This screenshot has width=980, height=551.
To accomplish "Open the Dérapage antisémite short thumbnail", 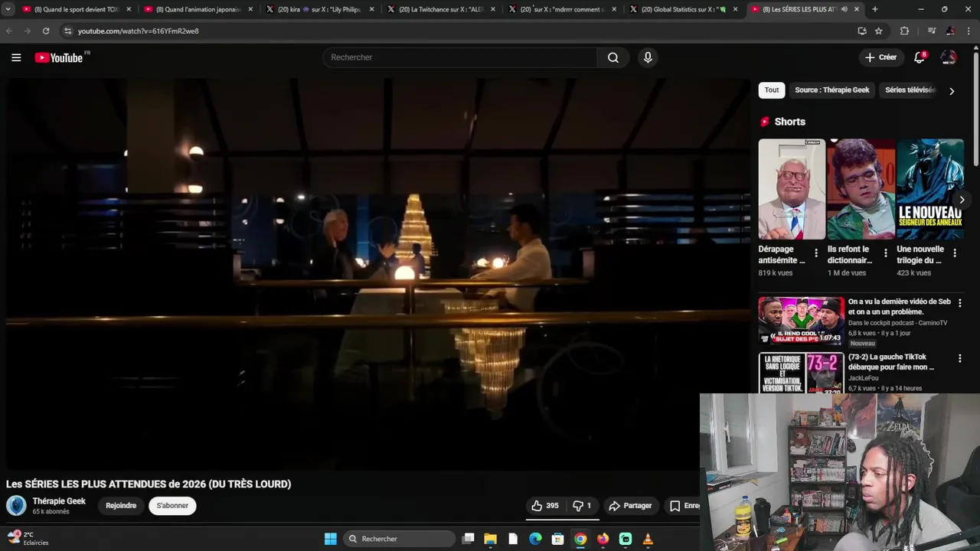I will tap(792, 189).
